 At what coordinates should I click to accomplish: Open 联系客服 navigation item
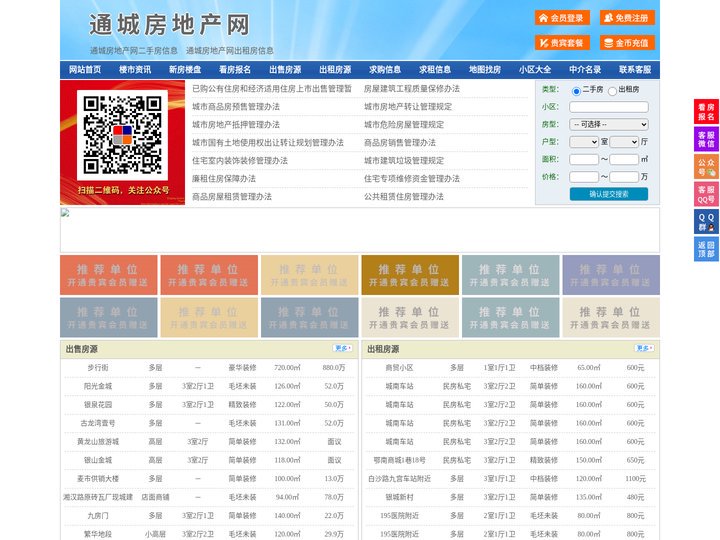point(636,70)
